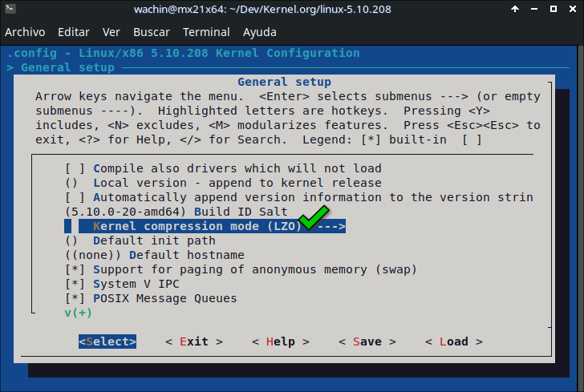Select Local version - append to kernel release
Screen dimensions: 584x392
223,183
